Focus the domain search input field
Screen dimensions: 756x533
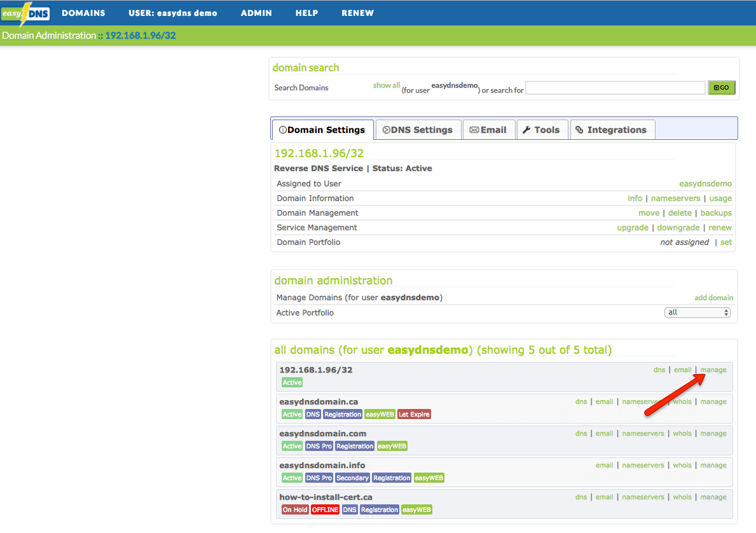[x=615, y=88]
